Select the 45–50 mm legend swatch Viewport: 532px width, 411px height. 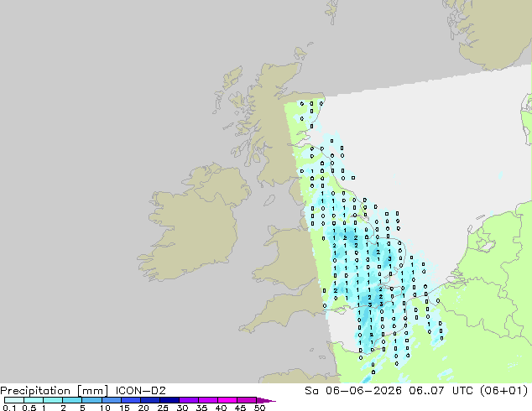(x=247, y=400)
